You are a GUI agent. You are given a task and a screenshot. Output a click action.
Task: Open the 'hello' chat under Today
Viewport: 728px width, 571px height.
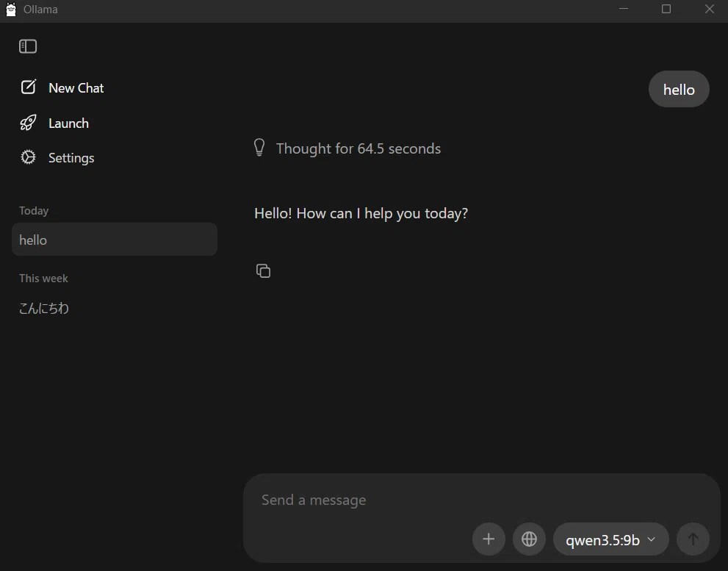(x=114, y=240)
